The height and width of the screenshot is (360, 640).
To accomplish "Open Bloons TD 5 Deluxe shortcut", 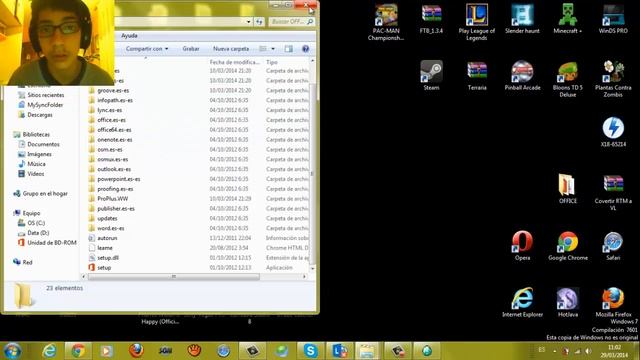I will pyautogui.click(x=568, y=80).
